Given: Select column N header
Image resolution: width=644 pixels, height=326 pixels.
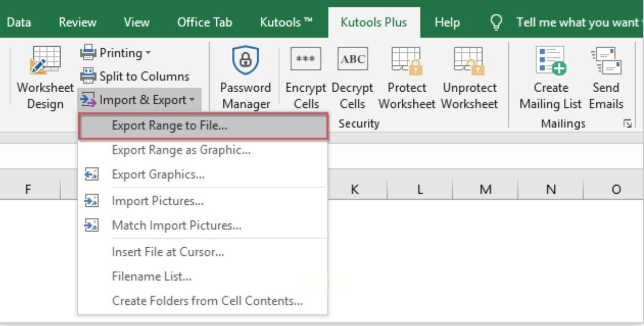Looking at the screenshot, I should click(x=550, y=190).
